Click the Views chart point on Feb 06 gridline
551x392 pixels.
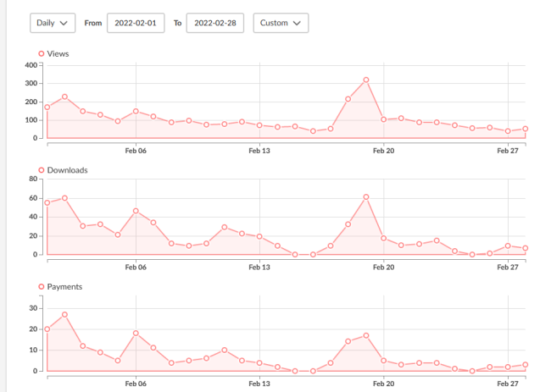coord(136,111)
